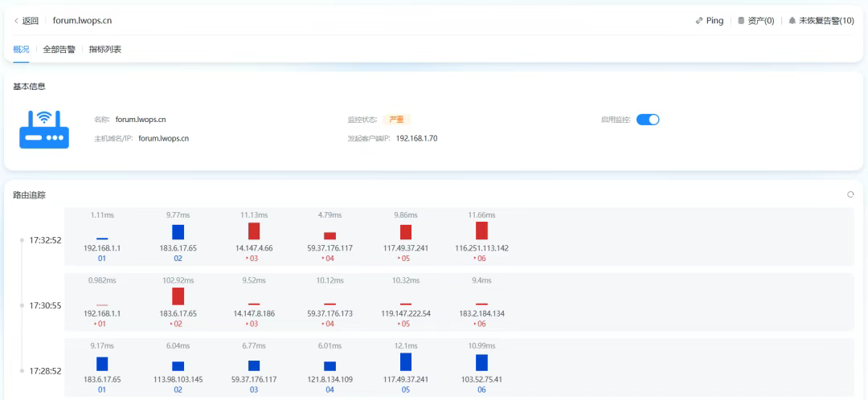
Task: Click the back arrow 返回
Action: [x=27, y=21]
